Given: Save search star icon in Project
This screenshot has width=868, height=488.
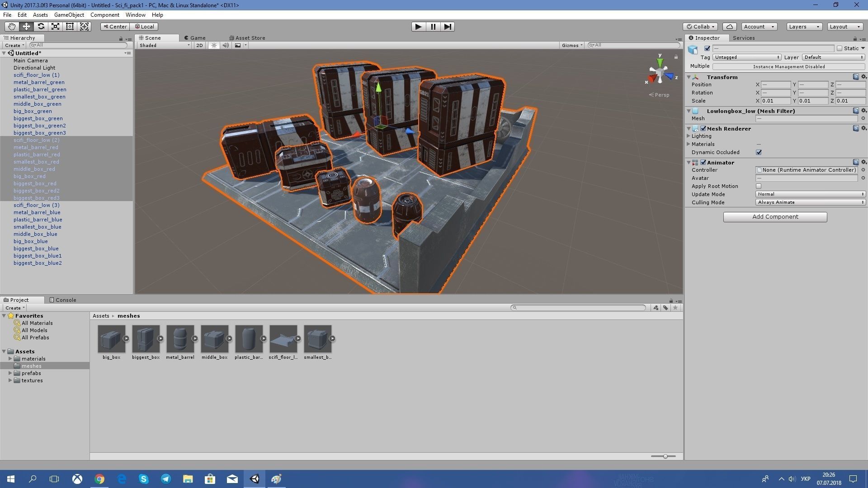Looking at the screenshot, I should [x=675, y=308].
